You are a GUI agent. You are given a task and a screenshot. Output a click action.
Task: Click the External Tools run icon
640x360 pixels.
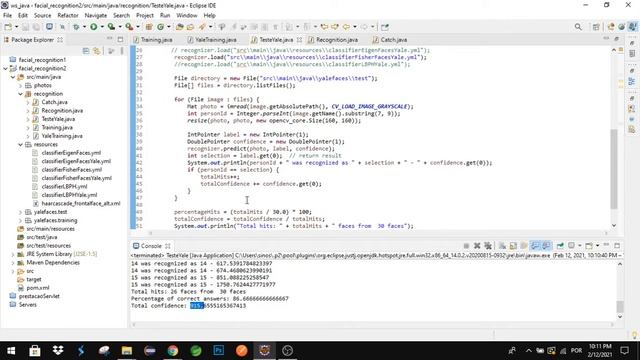coord(129,27)
